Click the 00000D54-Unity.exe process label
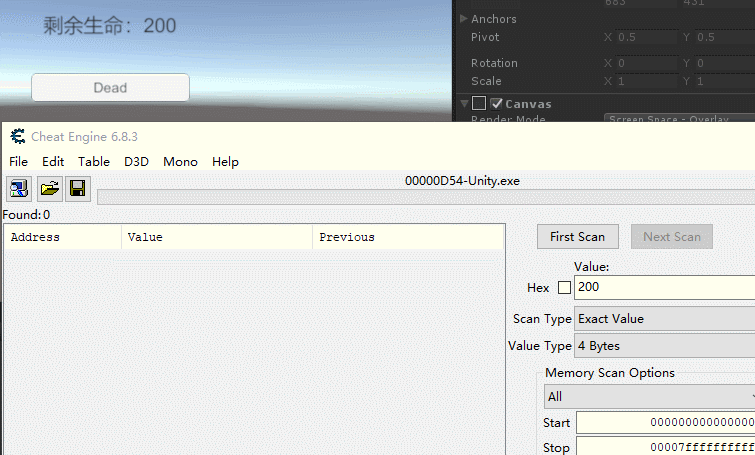Screen dimensions: 755x455 (462, 181)
